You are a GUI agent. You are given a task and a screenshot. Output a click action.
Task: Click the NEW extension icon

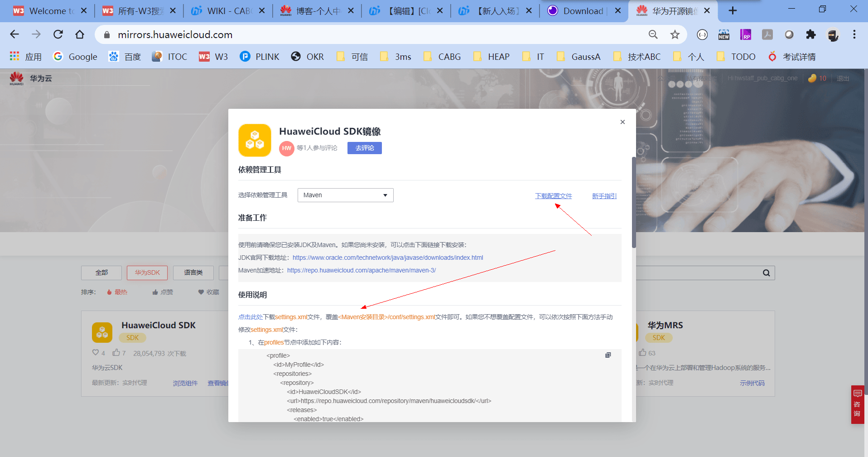click(x=723, y=34)
